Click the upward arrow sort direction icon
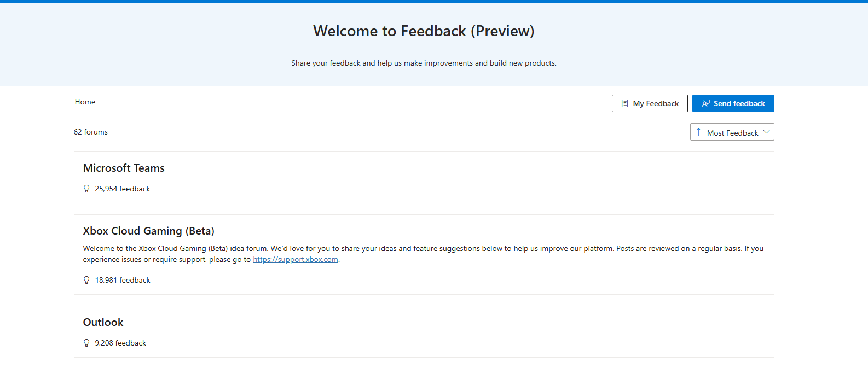The image size is (868, 374). 698,132
